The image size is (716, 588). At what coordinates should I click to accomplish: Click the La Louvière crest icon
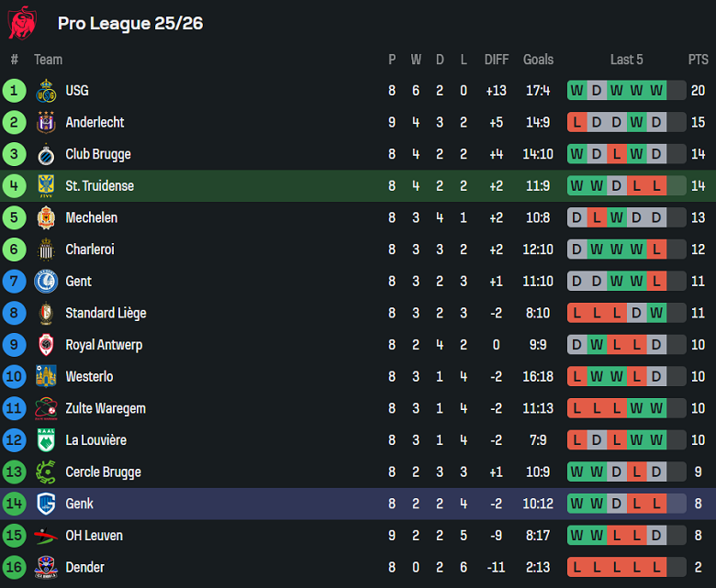[x=46, y=440]
